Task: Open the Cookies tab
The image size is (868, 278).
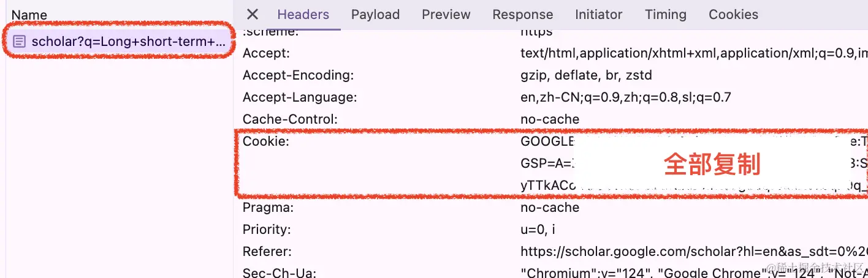Action: click(x=733, y=14)
